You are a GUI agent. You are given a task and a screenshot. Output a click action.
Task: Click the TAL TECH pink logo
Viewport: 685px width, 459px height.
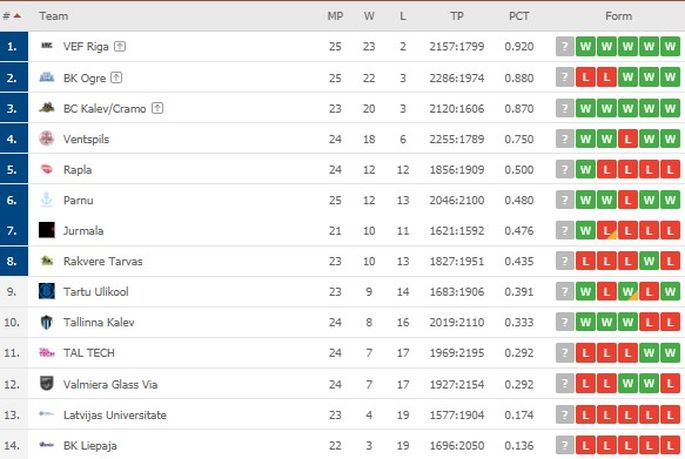coord(46,352)
